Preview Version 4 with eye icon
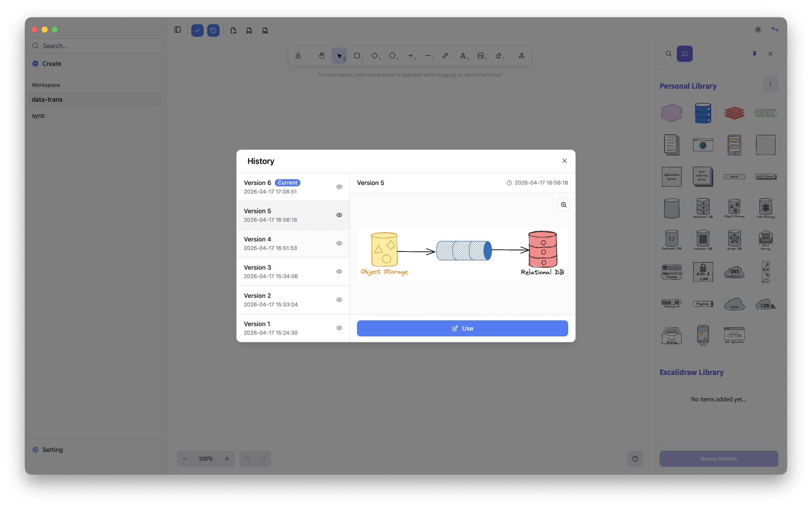Screen dimensions: 812x508 tap(339, 243)
